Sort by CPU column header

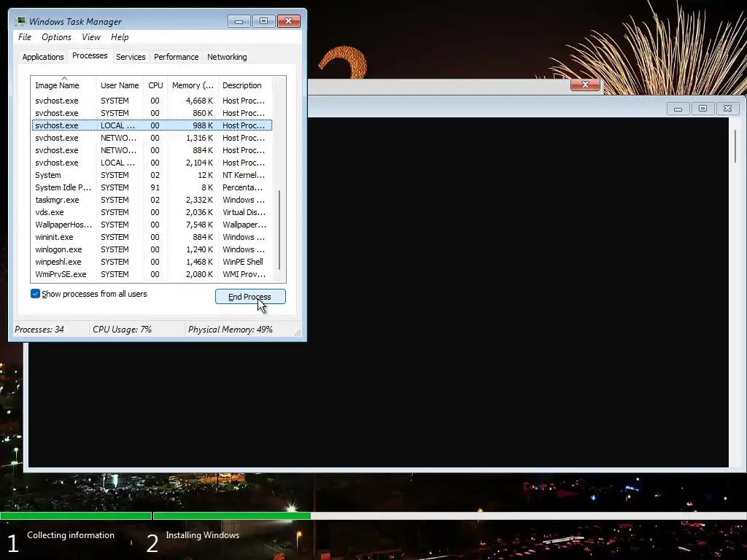point(155,85)
